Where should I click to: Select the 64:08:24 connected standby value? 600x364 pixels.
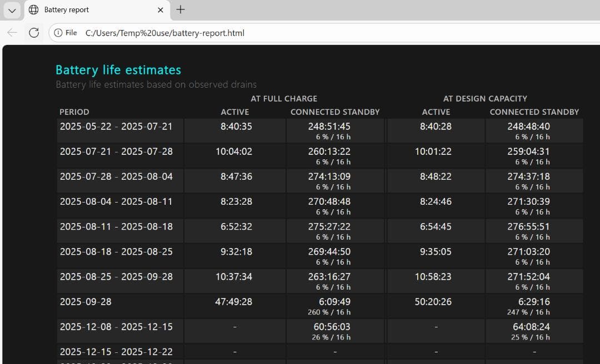(x=531, y=327)
